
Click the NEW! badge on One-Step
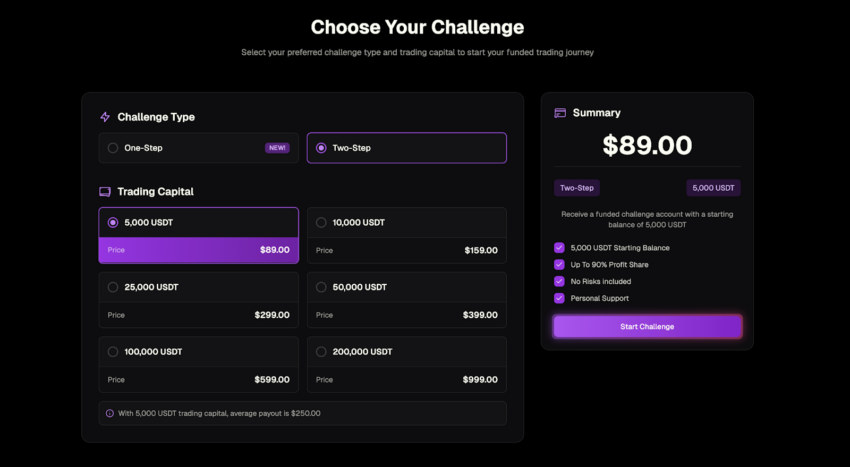pyautogui.click(x=277, y=148)
